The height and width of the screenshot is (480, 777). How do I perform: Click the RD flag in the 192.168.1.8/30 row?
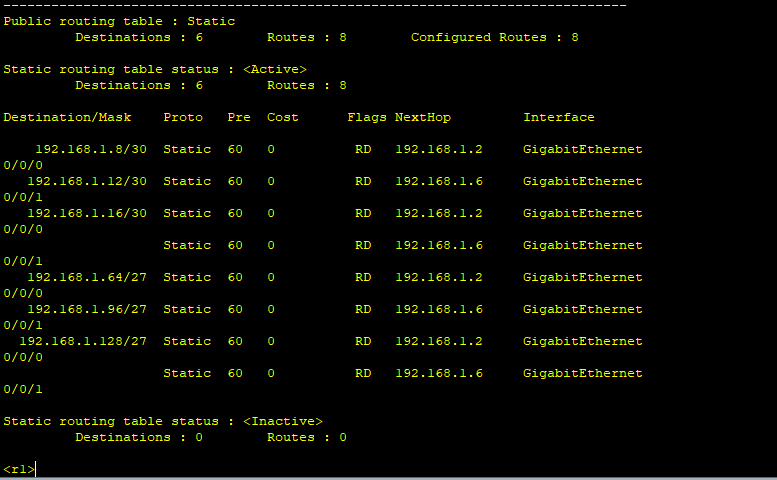[363, 150]
